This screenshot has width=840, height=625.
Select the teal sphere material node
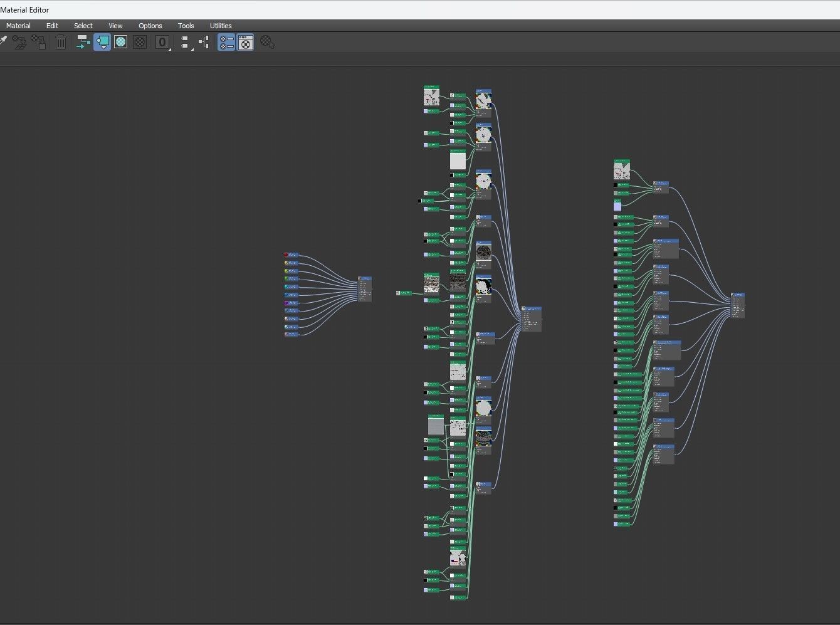pyautogui.click(x=291, y=286)
